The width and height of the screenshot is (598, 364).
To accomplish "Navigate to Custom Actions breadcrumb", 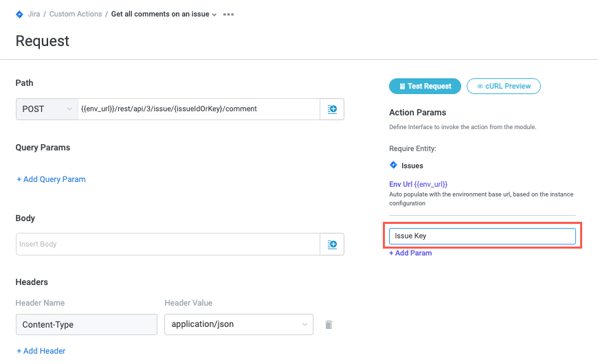I will point(76,14).
